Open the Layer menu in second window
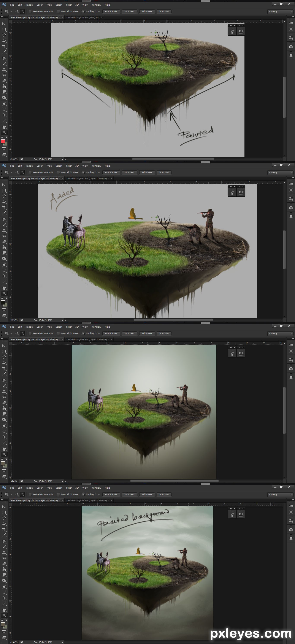The height and width of the screenshot is (644, 295). click(39, 166)
